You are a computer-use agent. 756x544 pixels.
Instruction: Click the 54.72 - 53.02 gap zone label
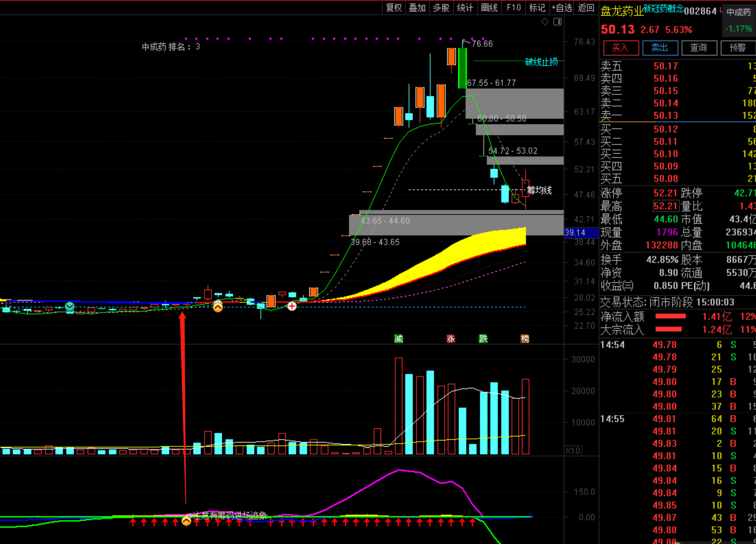point(513,151)
